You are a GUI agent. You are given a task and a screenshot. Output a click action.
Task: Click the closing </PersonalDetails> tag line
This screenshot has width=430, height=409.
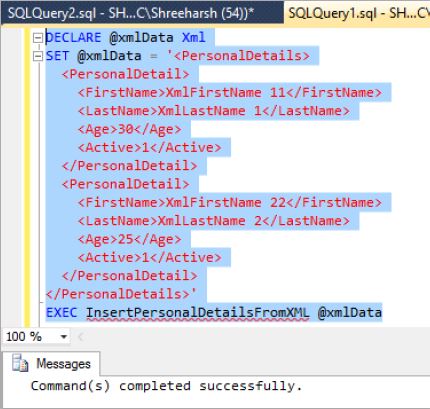coord(121,294)
